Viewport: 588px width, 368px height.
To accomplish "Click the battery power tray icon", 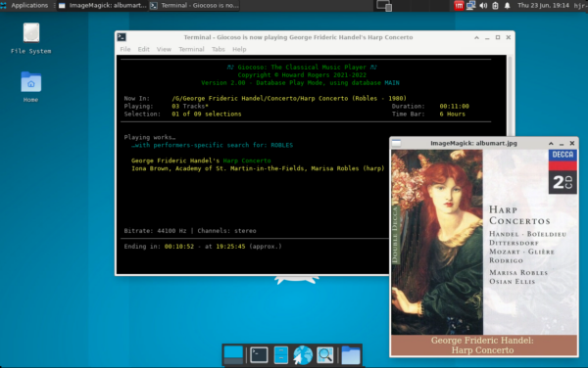I will tap(495, 6).
